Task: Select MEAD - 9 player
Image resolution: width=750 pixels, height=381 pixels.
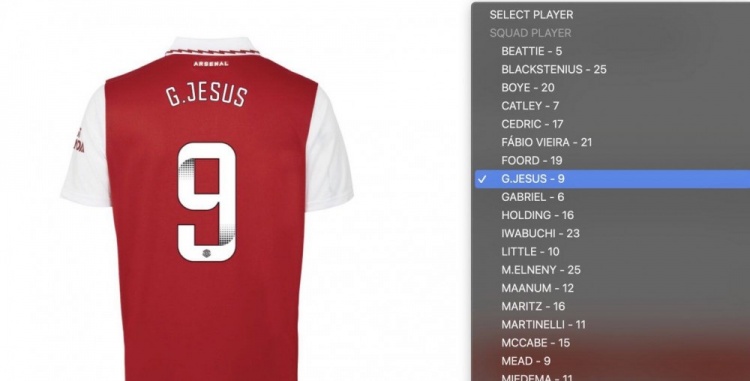Action: pyautogui.click(x=612, y=361)
